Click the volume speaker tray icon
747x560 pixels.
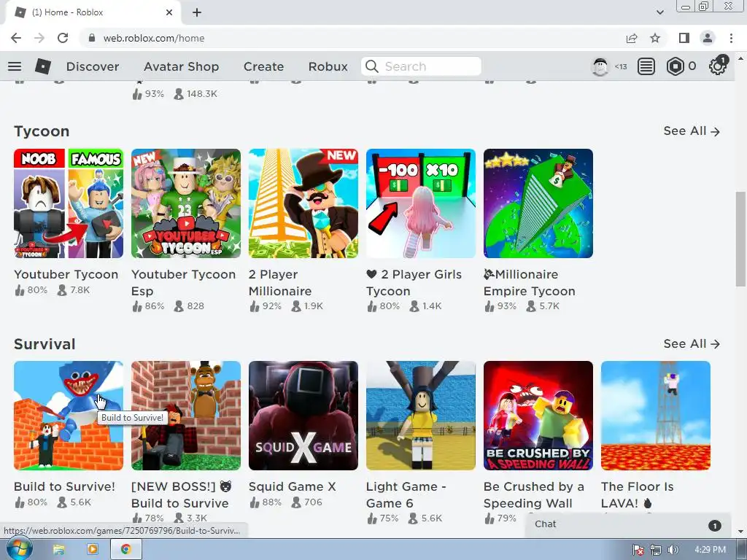tap(673, 550)
